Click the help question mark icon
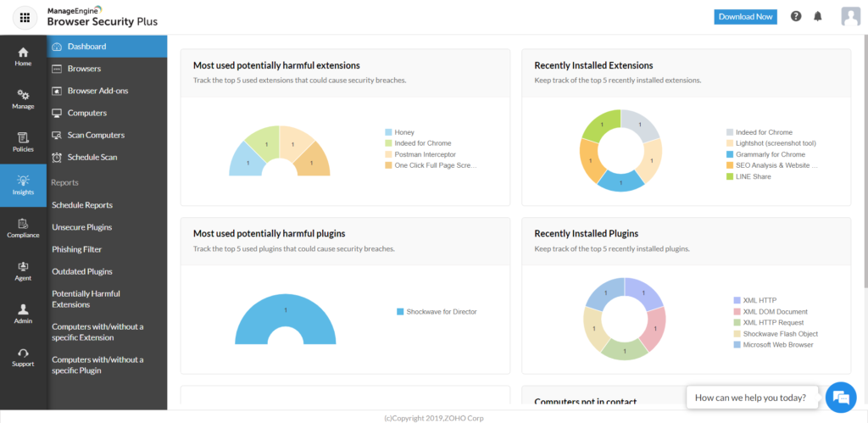Screen dimensions: 868x423 796,16
